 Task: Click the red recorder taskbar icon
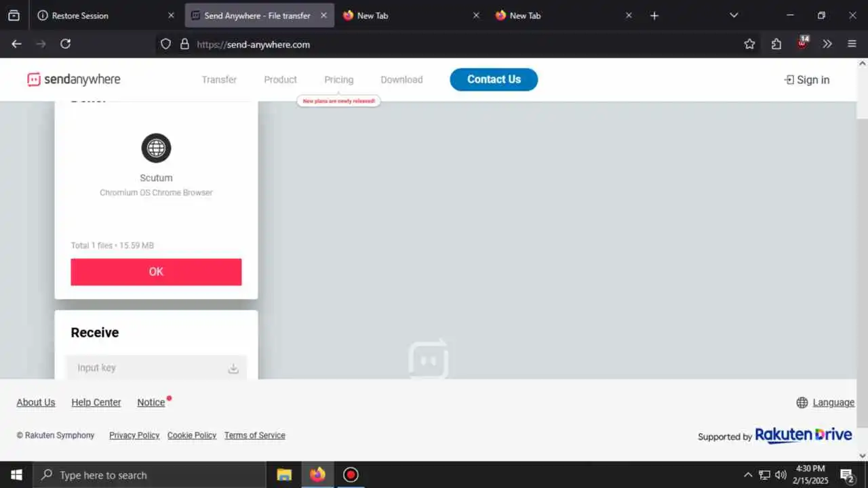tap(351, 474)
